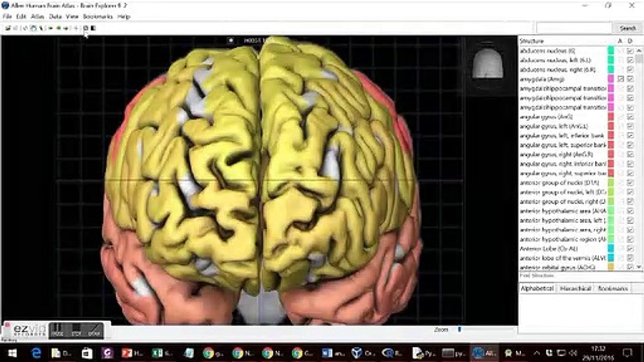The image size is (644, 362).
Task: Click the ezvid pause button
Action: [57, 330]
